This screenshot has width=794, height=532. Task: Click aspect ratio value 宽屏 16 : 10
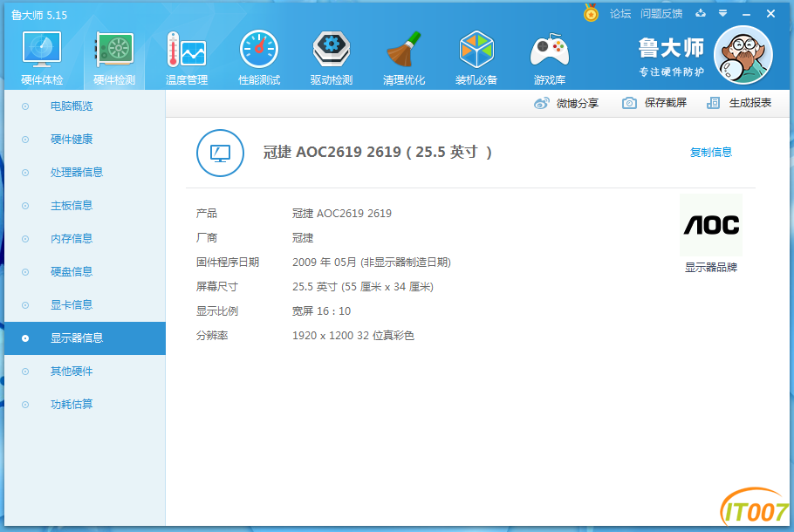pyautogui.click(x=322, y=311)
